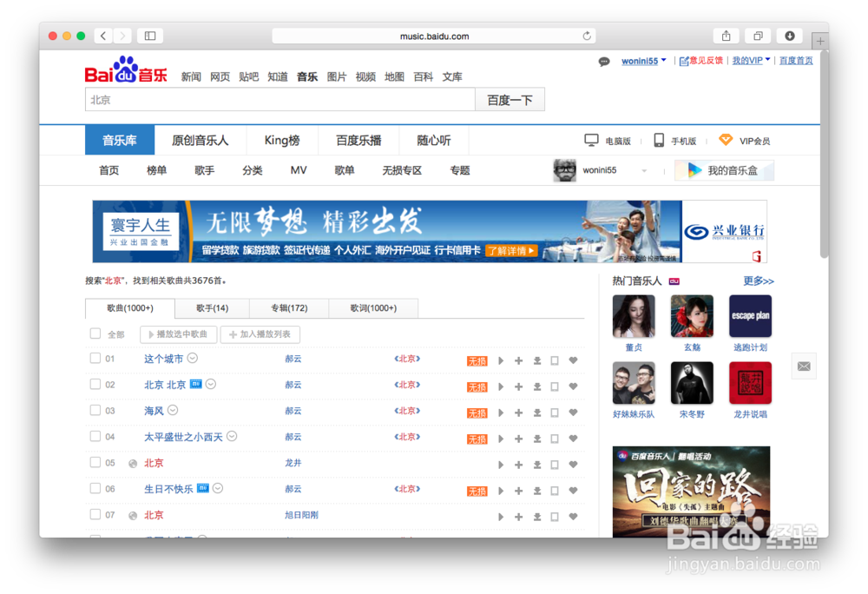Open mobile send icon for 这个城市
Viewport: 868px width, 594px height.
pyautogui.click(x=555, y=361)
